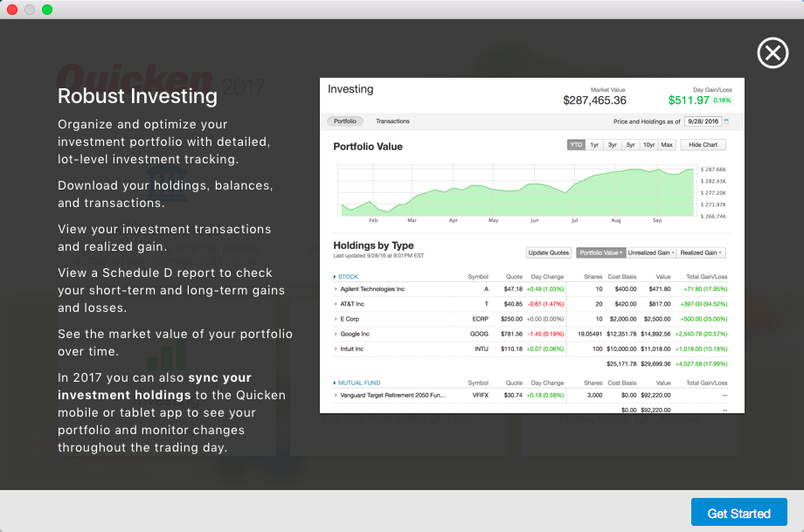This screenshot has width=804, height=532.
Task: Expand the Intuit Inc row
Action: tap(336, 349)
